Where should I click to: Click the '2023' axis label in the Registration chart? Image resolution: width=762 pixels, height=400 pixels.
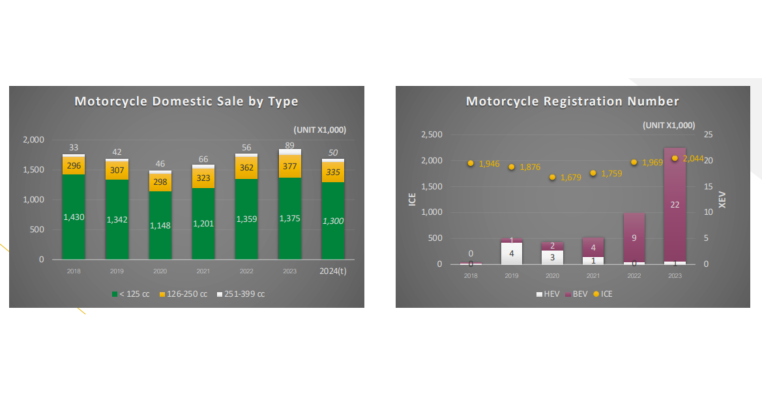tap(675, 276)
